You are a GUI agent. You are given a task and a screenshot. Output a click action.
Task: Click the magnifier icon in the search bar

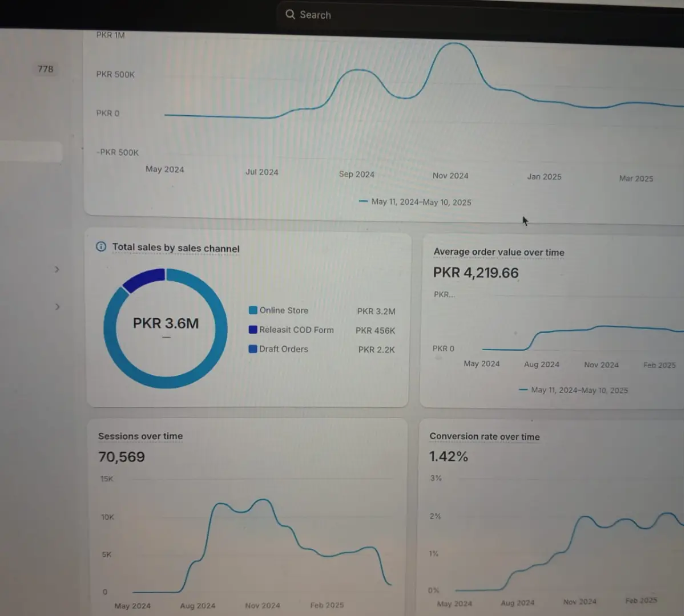coord(290,15)
